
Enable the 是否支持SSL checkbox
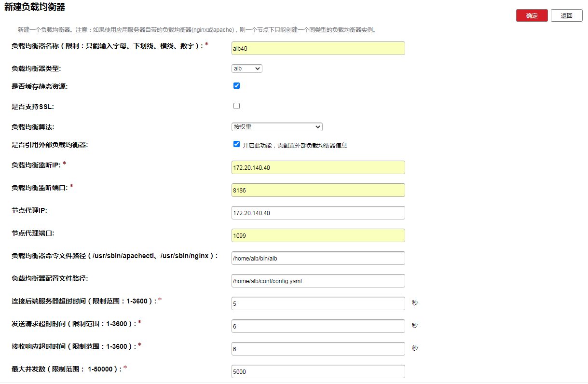(x=236, y=106)
